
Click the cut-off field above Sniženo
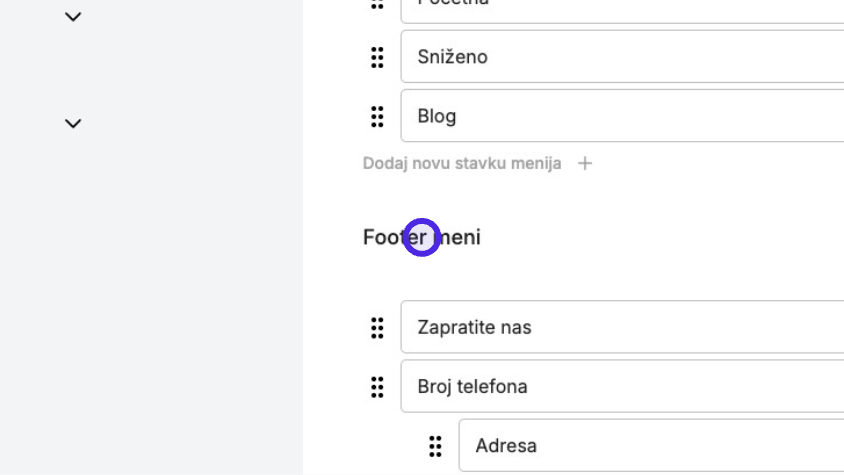pos(622,11)
